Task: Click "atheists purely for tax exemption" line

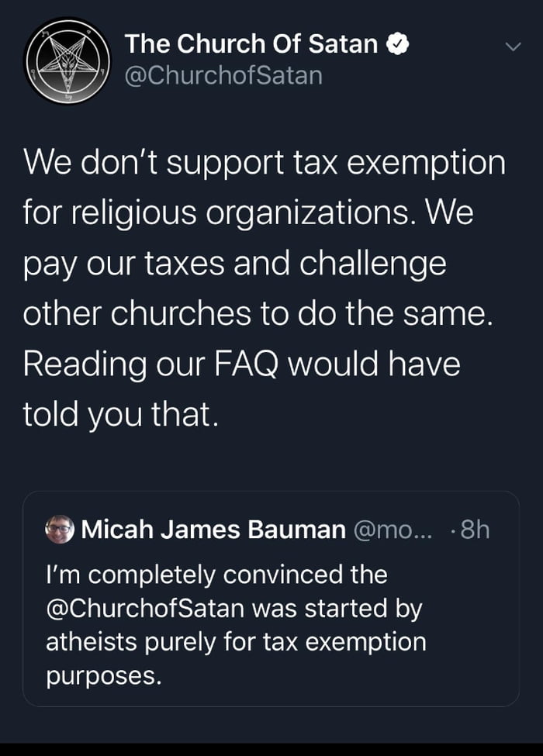Action: click(236, 642)
